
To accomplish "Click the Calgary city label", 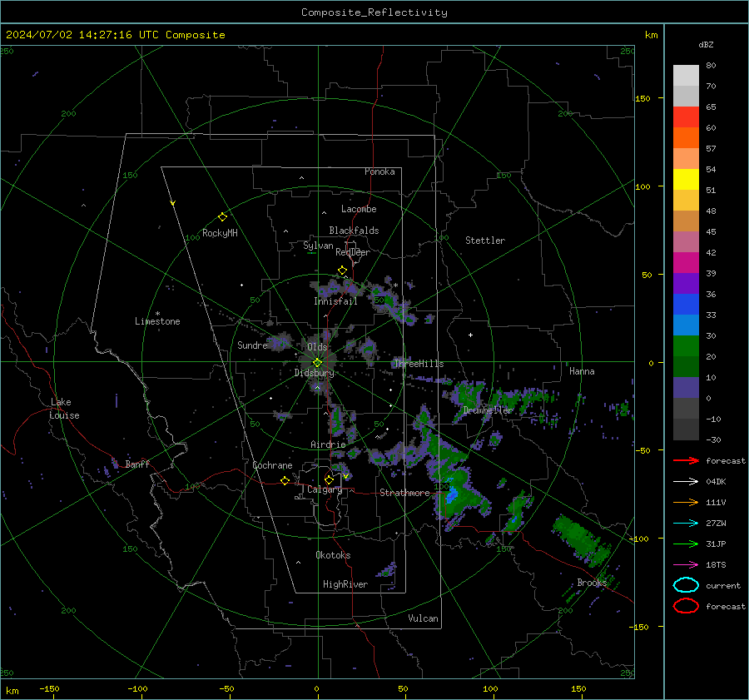I will [325, 489].
